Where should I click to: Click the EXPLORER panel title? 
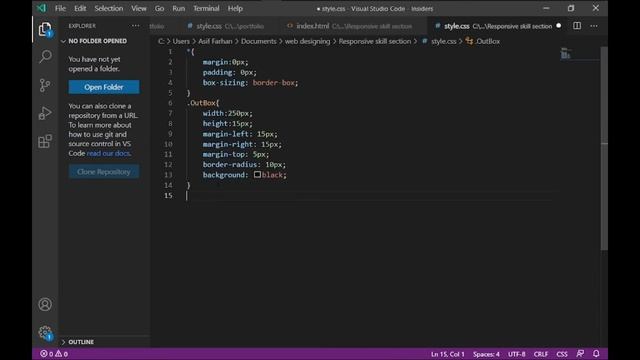(82, 26)
